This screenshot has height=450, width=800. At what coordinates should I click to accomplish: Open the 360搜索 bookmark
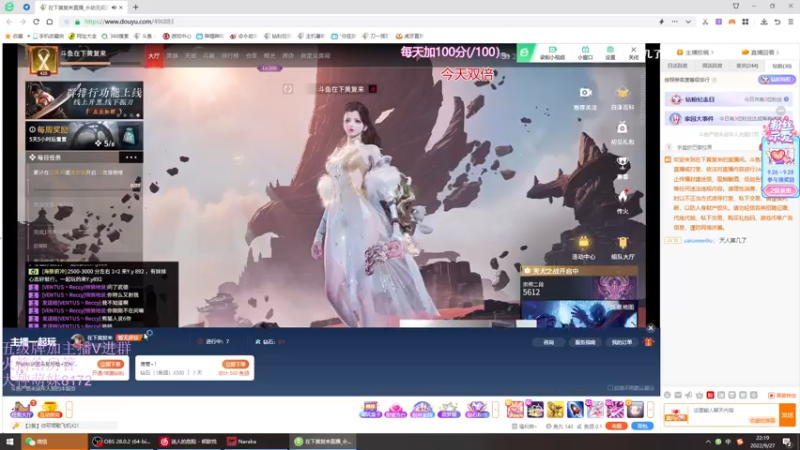tap(115, 36)
